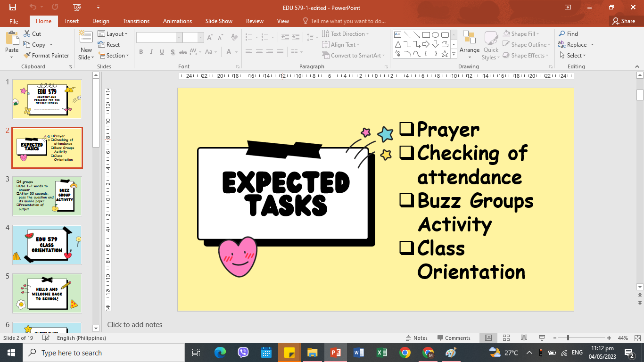Switch to the Slide Show tab
The image size is (644, 362).
coord(219,21)
